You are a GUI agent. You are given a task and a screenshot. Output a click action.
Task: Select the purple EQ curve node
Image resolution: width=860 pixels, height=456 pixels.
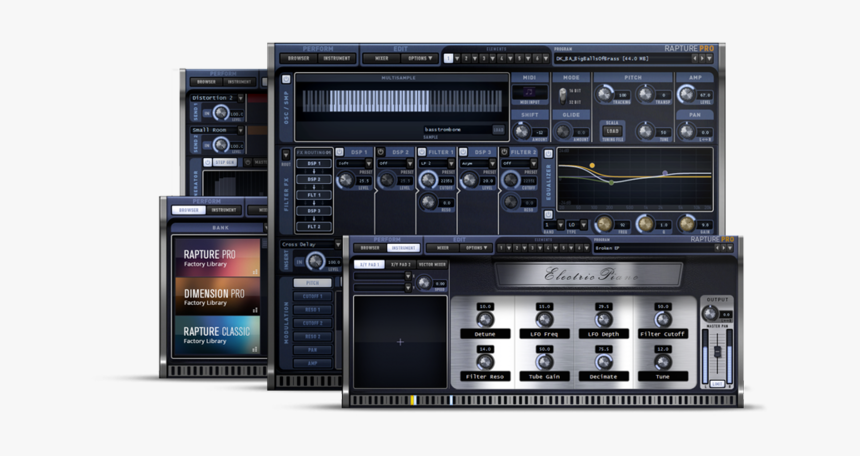[665, 173]
